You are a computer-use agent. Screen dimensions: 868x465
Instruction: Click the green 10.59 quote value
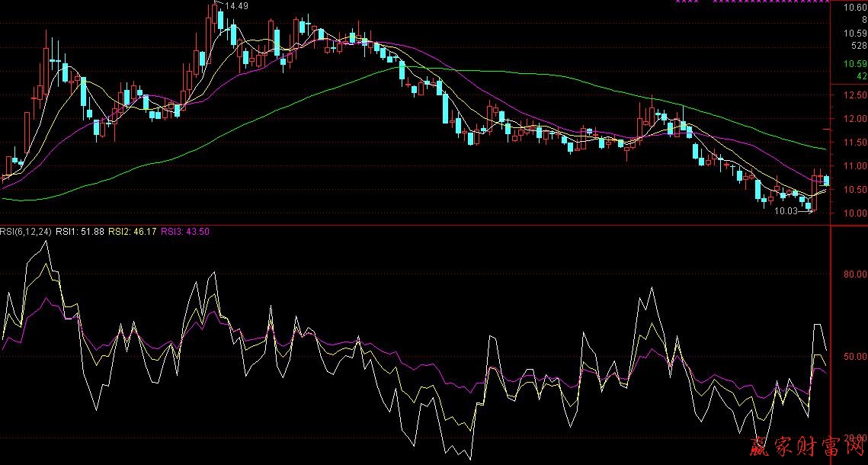[854, 64]
